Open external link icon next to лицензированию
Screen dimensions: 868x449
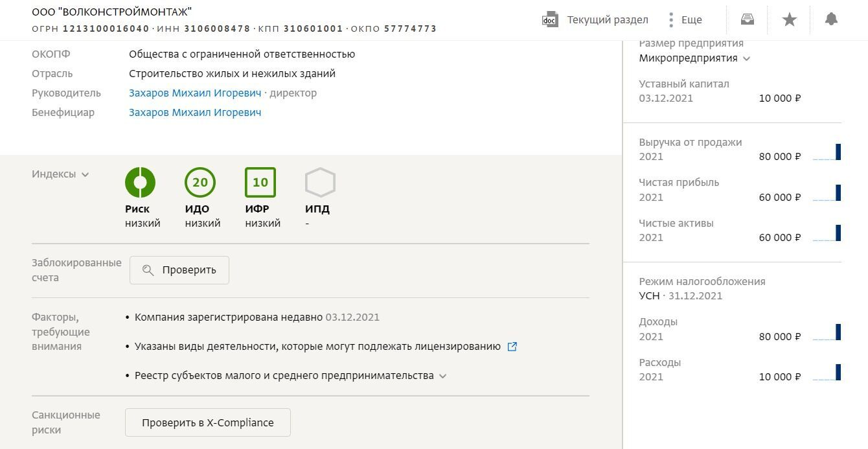[x=512, y=347]
